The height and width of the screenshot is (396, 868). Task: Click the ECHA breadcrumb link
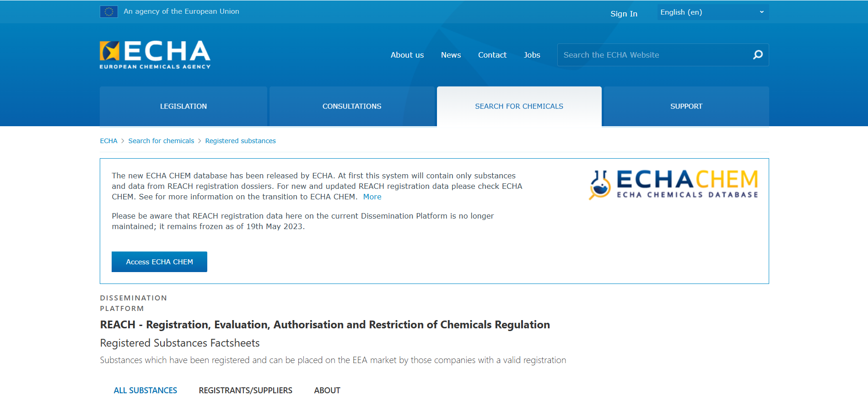click(109, 141)
